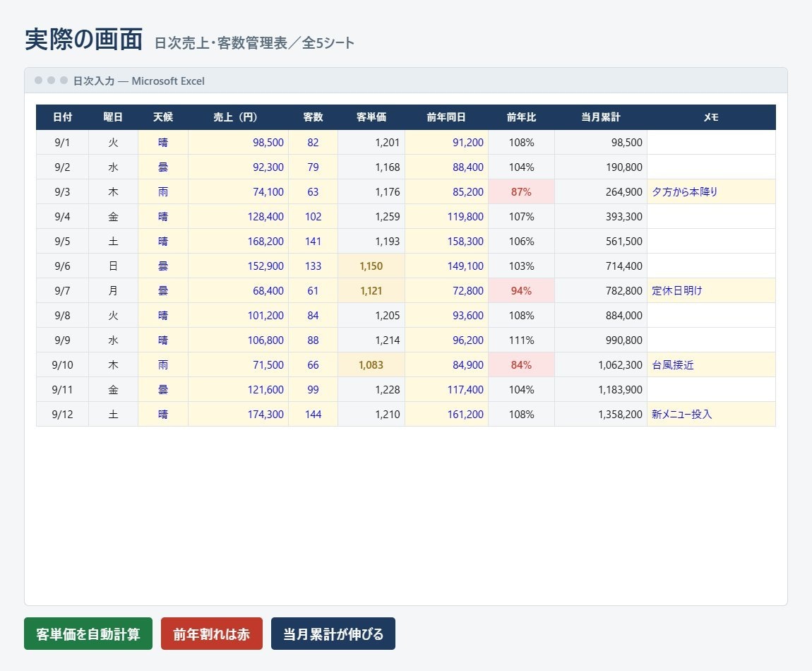Click the customer count cell 61
This screenshot has width=812, height=671.
pos(313,291)
